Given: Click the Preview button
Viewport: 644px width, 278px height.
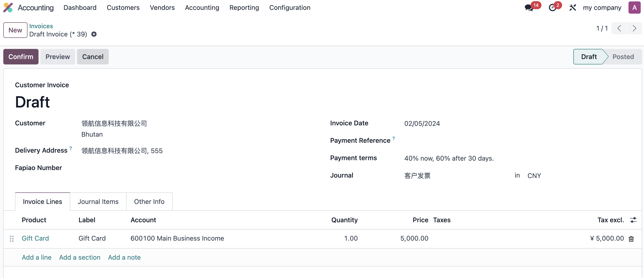Looking at the screenshot, I should coord(58,57).
